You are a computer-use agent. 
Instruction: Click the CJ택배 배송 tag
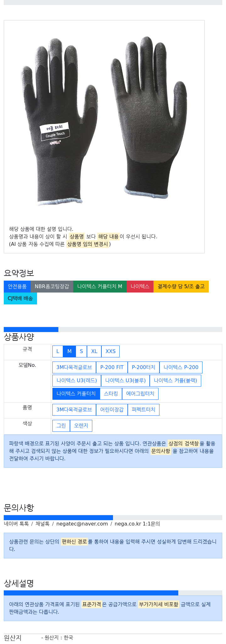point(20,298)
